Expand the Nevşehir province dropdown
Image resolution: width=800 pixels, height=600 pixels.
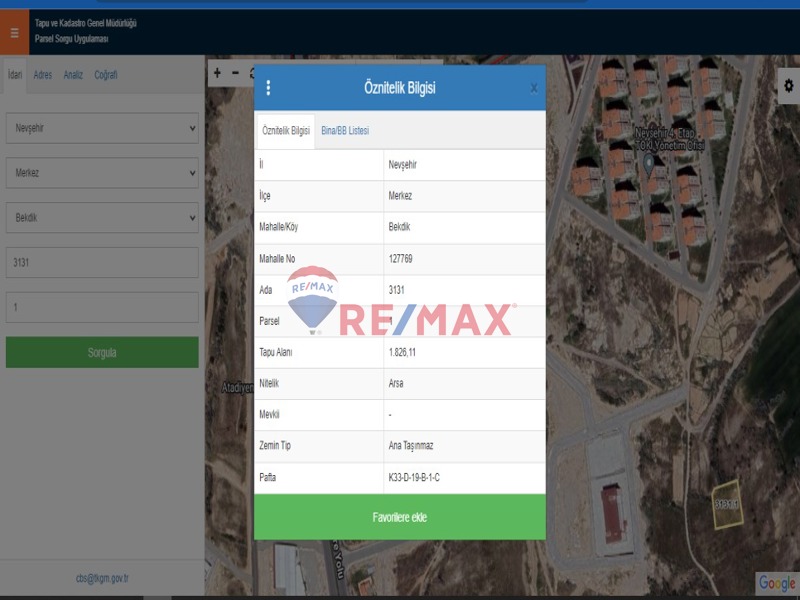pyautogui.click(x=102, y=128)
